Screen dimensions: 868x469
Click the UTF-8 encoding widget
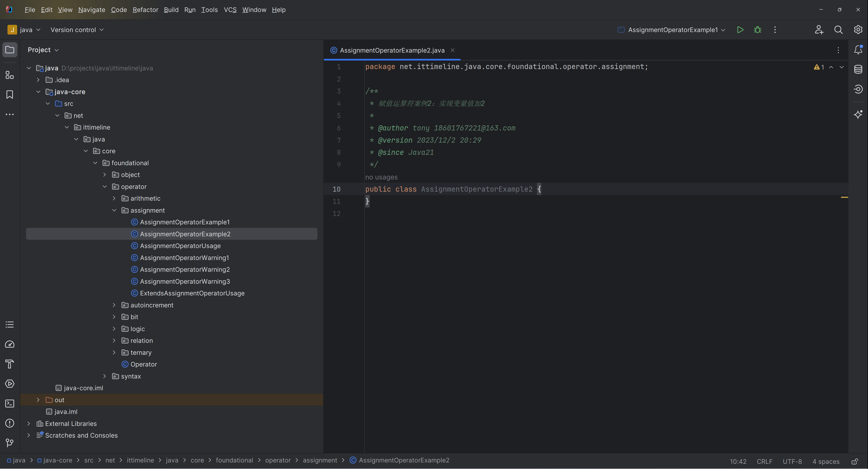(x=792, y=461)
